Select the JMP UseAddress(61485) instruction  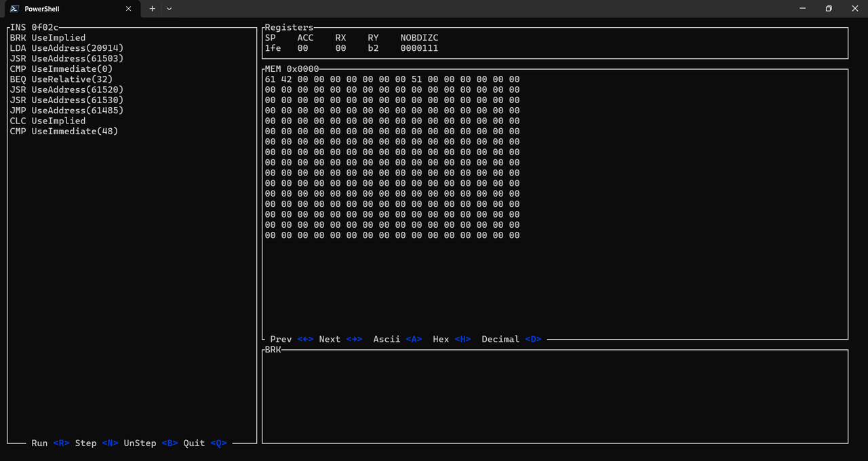(x=66, y=111)
